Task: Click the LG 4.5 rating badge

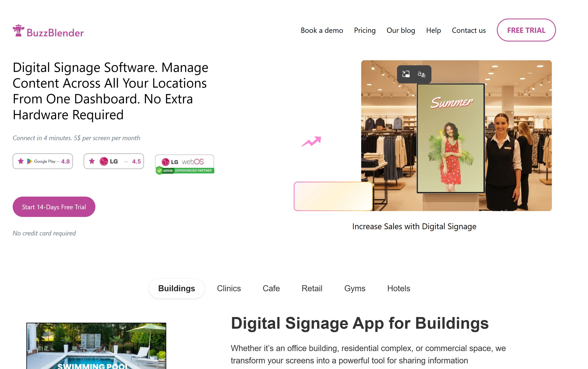Action: click(x=114, y=161)
